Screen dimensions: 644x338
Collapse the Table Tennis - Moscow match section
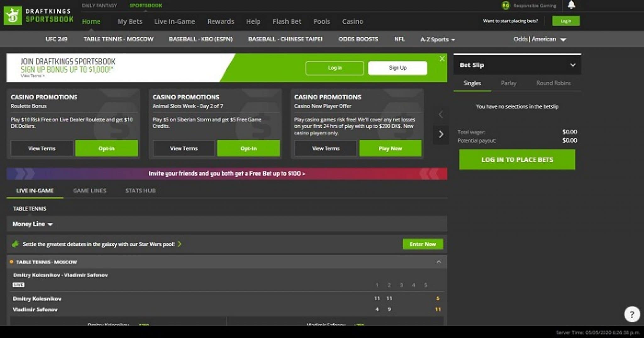(438, 262)
